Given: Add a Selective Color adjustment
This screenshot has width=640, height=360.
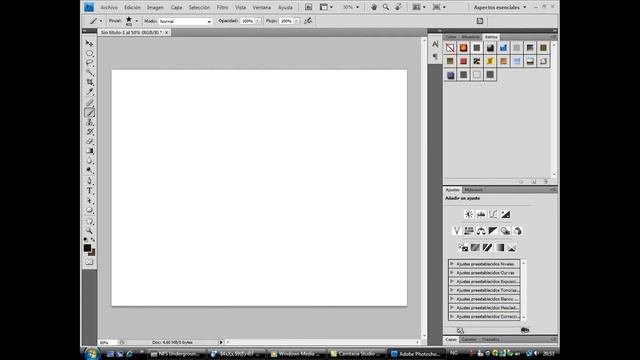Looking at the screenshot, I should (512, 248).
